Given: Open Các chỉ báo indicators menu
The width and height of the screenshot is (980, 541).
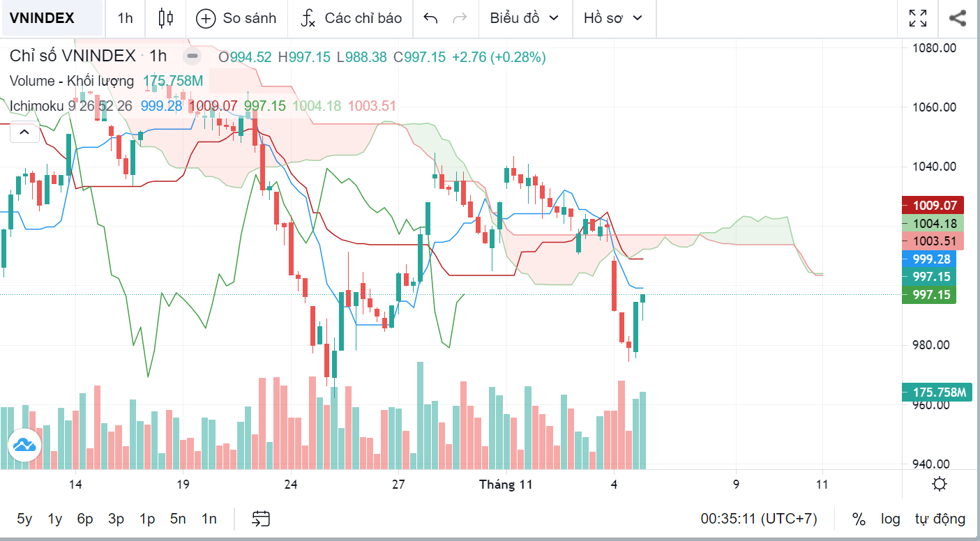Looking at the screenshot, I should coord(351,19).
